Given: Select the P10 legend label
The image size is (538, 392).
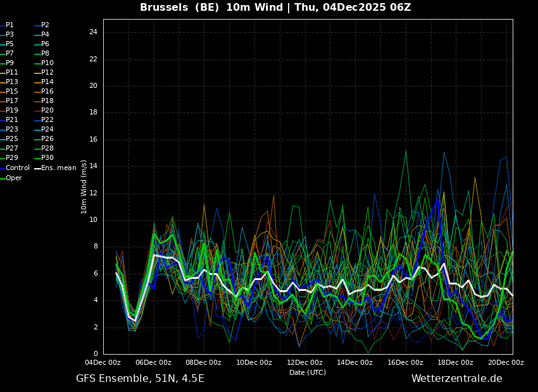Looking at the screenshot, I should (47, 63).
